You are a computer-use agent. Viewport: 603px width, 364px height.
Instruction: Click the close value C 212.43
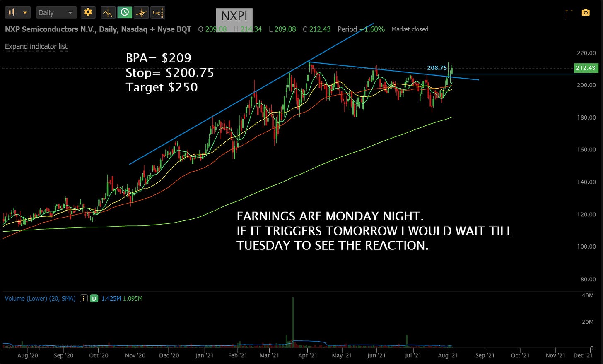pos(317,29)
